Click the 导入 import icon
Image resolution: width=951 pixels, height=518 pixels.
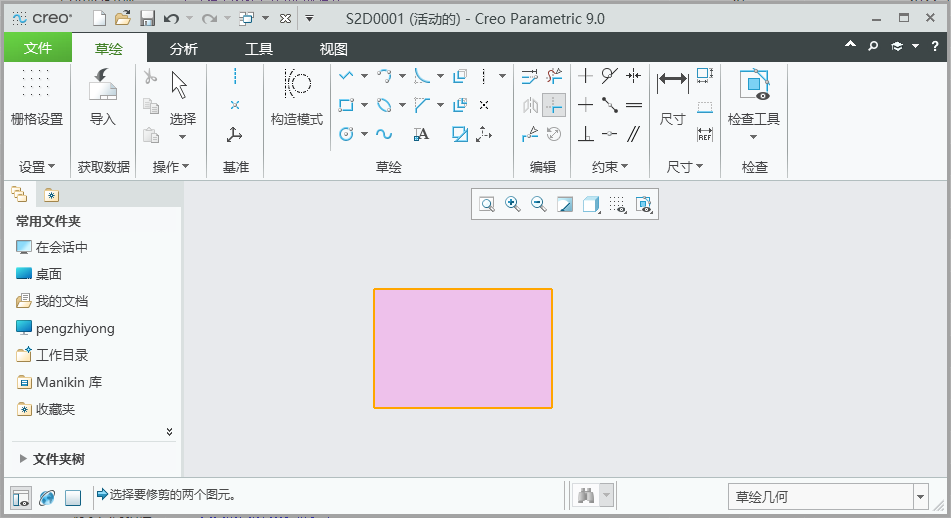103,98
